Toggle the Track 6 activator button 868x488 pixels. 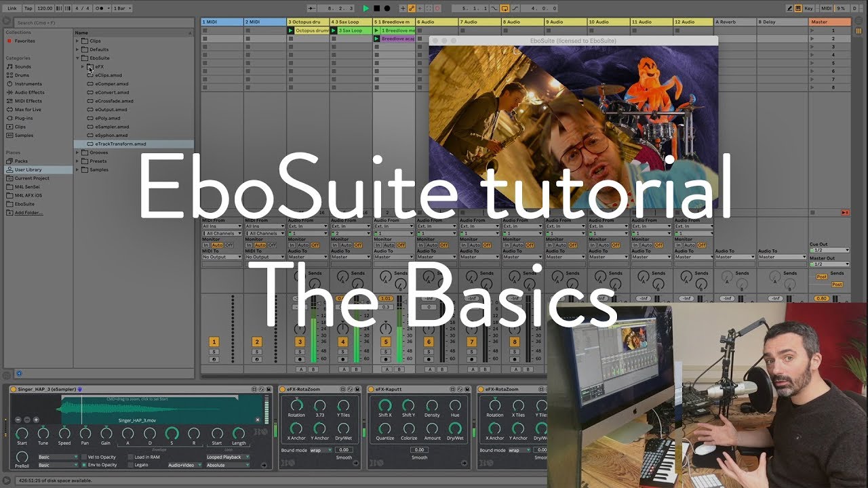tap(429, 342)
